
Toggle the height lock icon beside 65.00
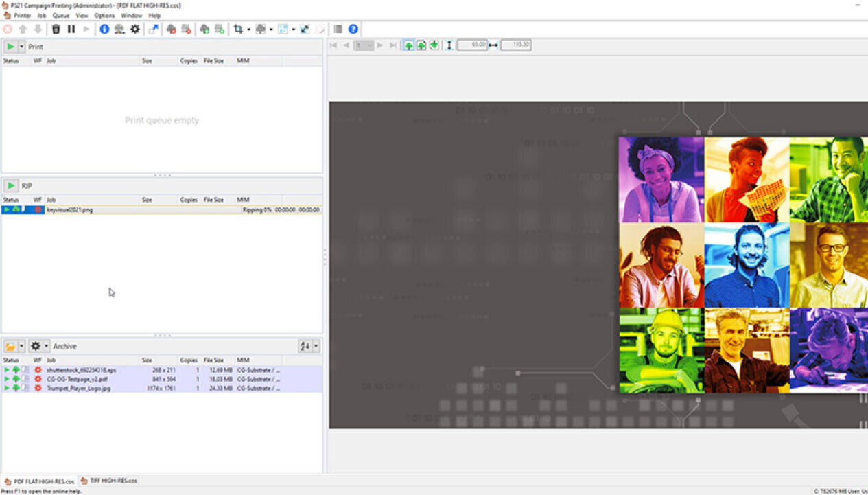click(449, 45)
